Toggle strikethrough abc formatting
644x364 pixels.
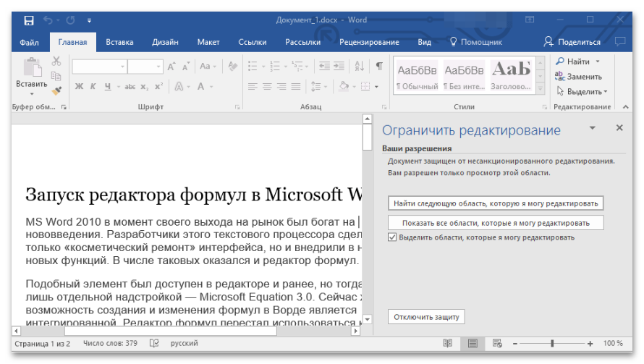pos(130,86)
